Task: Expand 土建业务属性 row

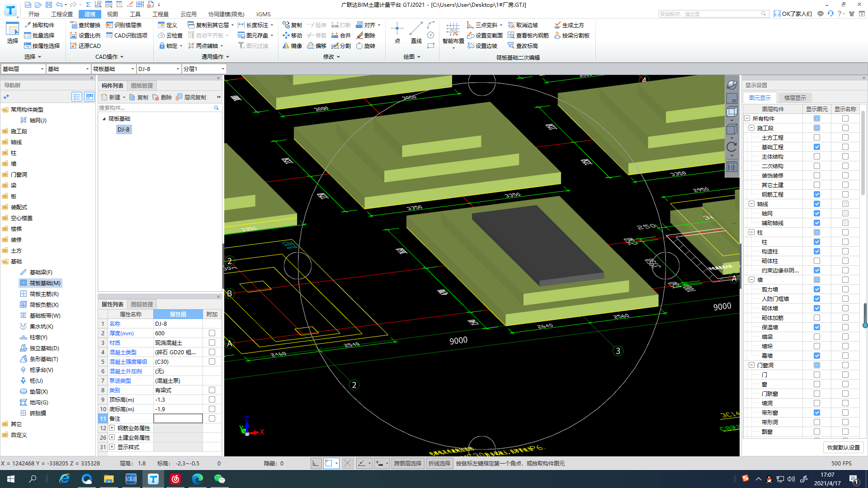Action: pyautogui.click(x=112, y=437)
